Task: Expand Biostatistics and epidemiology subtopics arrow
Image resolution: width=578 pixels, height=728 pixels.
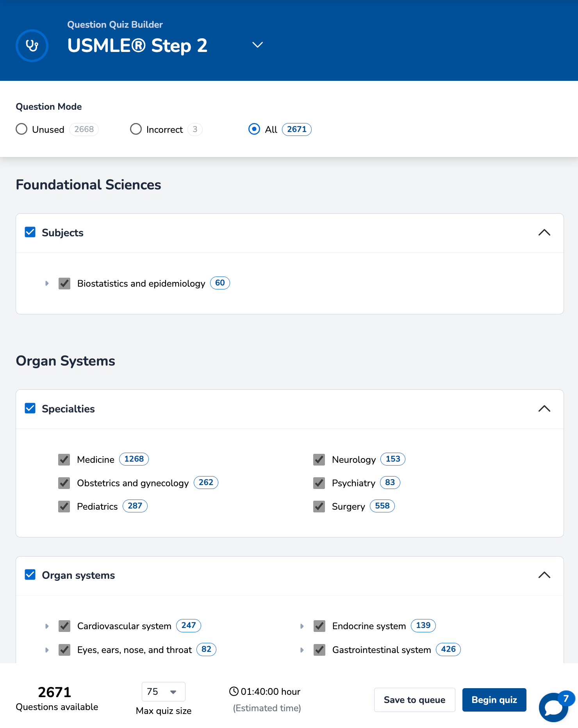Action: pyautogui.click(x=47, y=283)
